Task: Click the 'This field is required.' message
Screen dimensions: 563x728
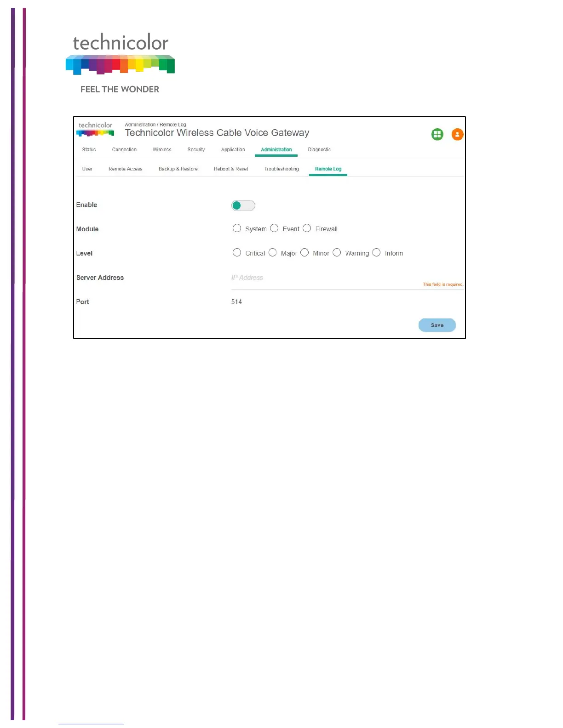Action: point(443,284)
